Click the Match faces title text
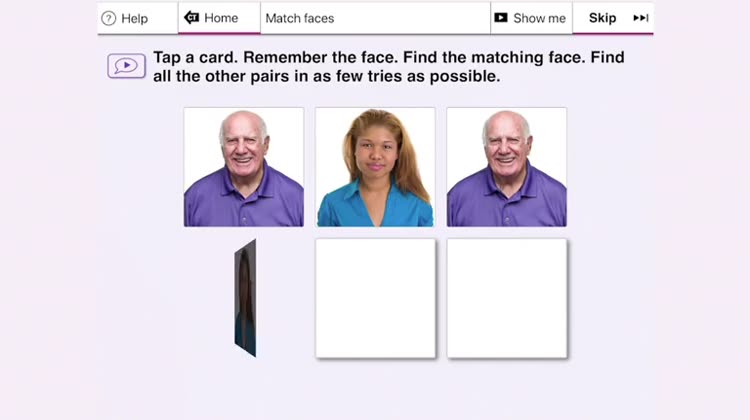Viewport: 750px width, 420px height. (300, 18)
